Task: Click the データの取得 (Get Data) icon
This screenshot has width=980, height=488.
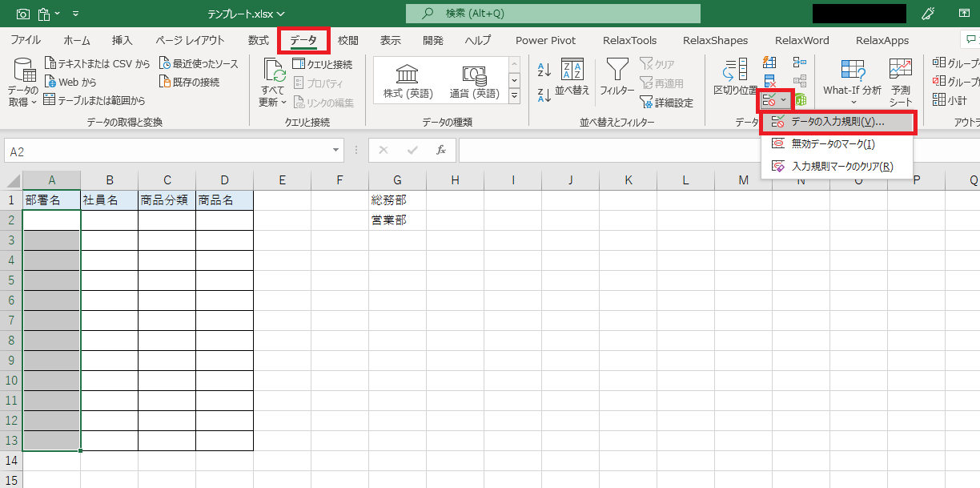Action: pos(25,71)
